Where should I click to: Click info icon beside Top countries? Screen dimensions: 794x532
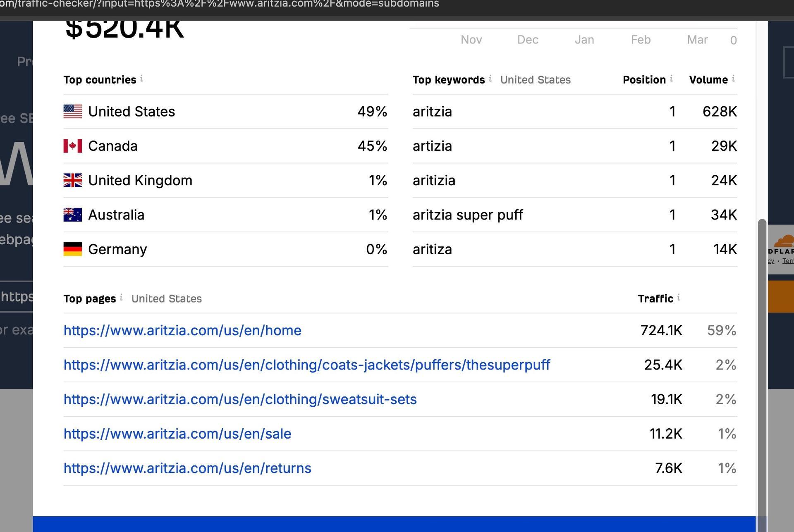pos(141,79)
